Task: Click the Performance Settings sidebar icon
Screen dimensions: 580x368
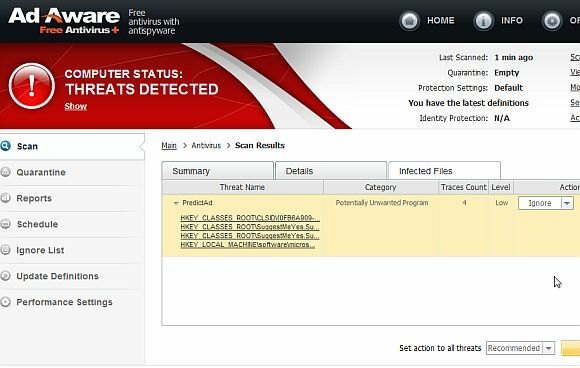Action: 5,302
